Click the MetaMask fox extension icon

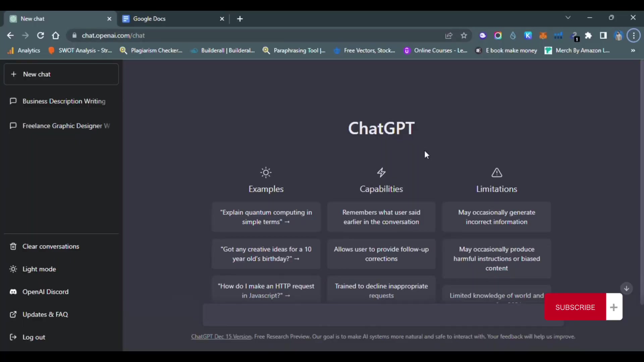click(543, 36)
